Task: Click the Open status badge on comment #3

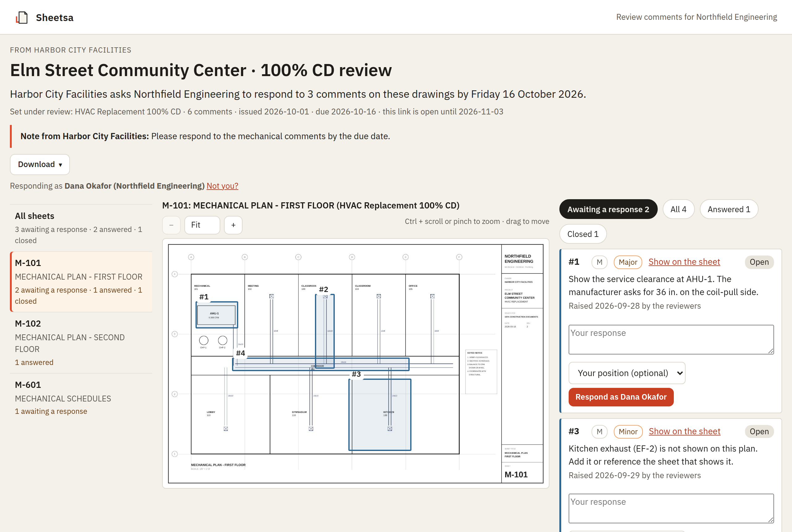Action: click(x=759, y=431)
